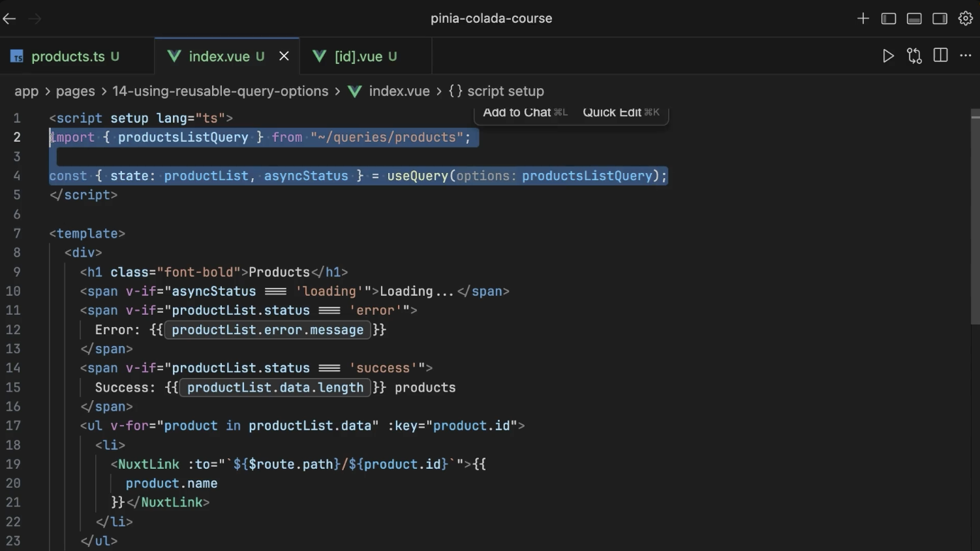Image resolution: width=980 pixels, height=551 pixels.
Task: Click the h1 Products heading text
Action: pyautogui.click(x=279, y=272)
